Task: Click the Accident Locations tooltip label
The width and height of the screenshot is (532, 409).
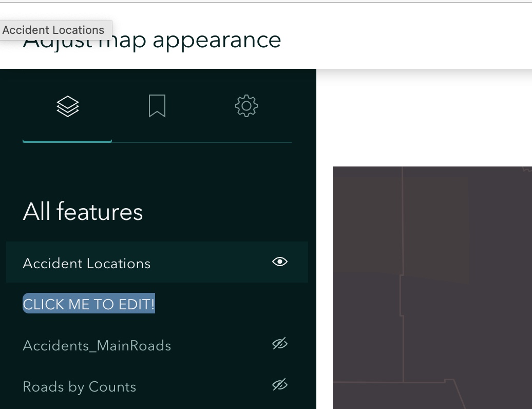Action: coord(53,30)
